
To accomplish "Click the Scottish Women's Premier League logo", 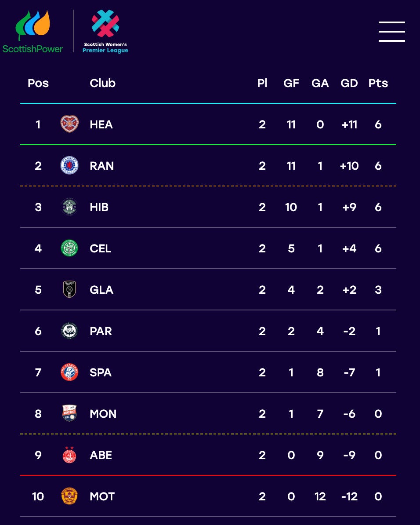I will click(x=105, y=32).
